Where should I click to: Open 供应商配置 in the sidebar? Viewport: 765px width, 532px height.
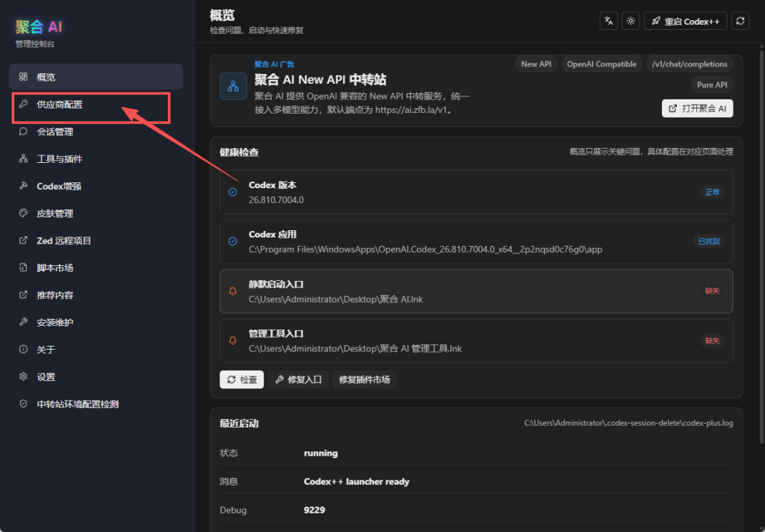[x=96, y=104]
